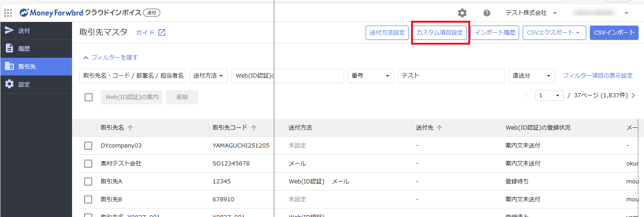This screenshot has width=644, height=217.
Task: Click the カスタム項目設定 button
Action: pyautogui.click(x=439, y=33)
